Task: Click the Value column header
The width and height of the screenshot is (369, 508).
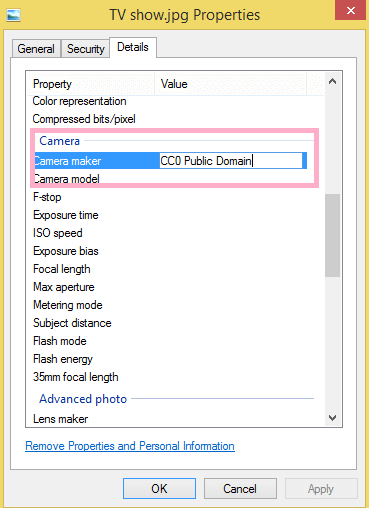Action: pos(230,84)
